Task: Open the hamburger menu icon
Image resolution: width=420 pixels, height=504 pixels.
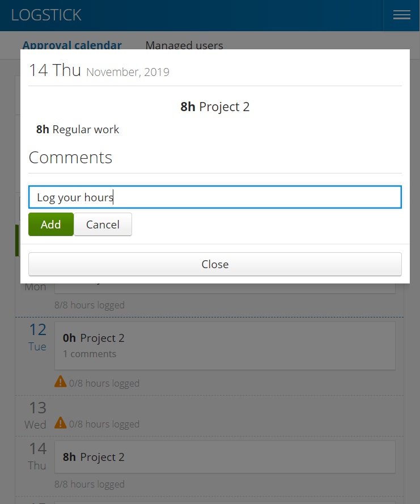Action: [x=401, y=15]
